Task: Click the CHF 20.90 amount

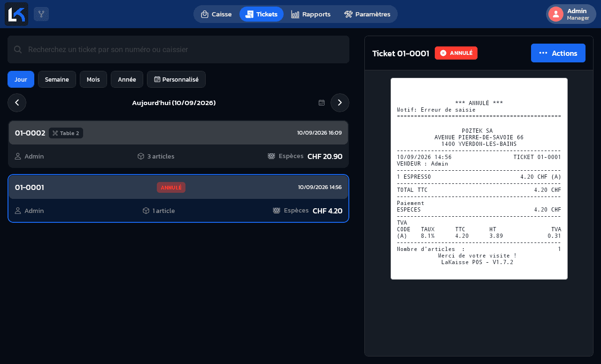Action: point(325,156)
